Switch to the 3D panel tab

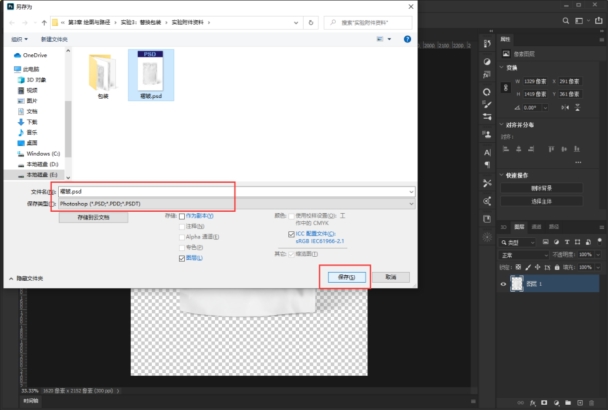[504, 227]
